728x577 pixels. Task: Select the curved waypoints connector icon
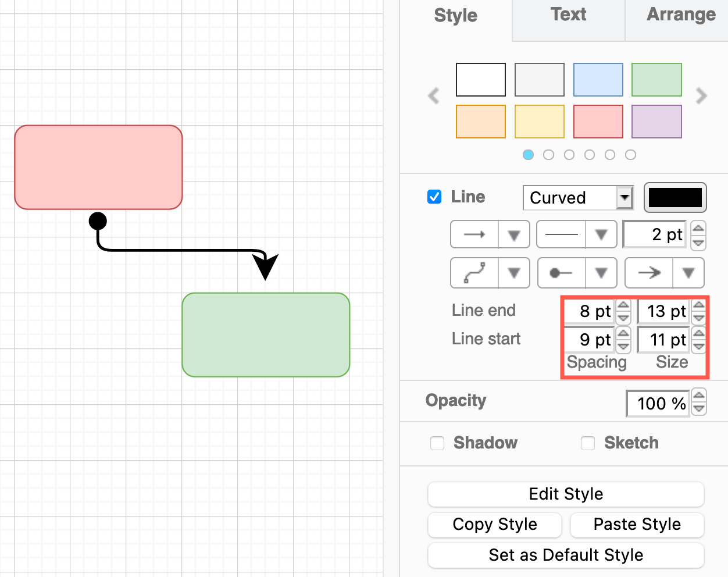(x=475, y=273)
